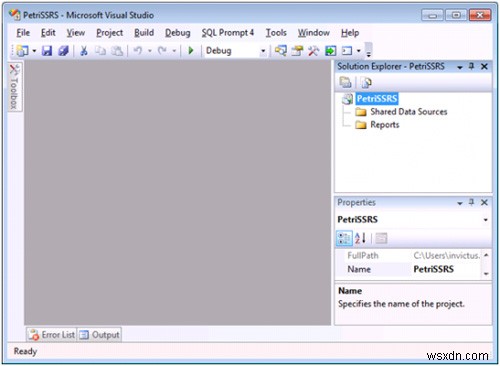Open the Project menu
The image size is (500, 366).
pos(110,33)
